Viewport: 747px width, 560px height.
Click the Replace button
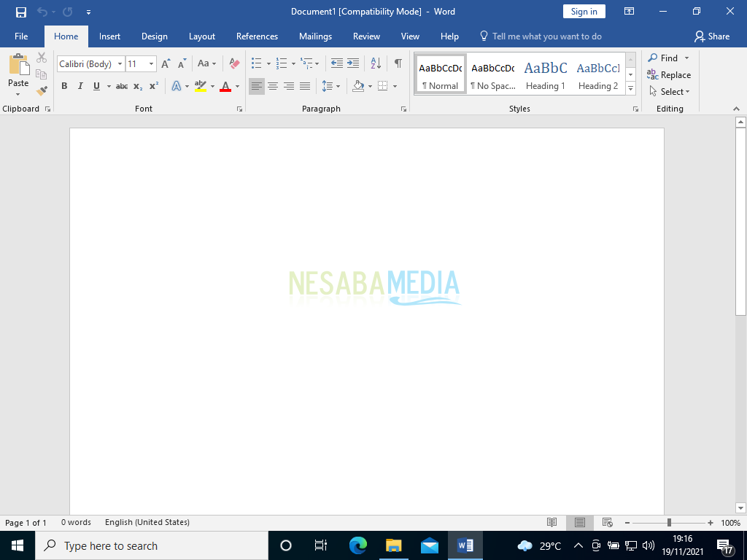click(669, 75)
